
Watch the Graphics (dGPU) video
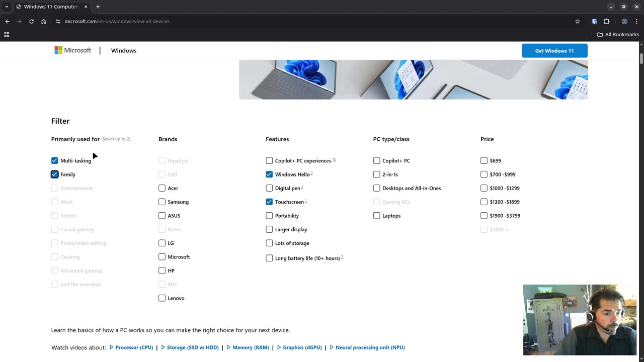299,347
